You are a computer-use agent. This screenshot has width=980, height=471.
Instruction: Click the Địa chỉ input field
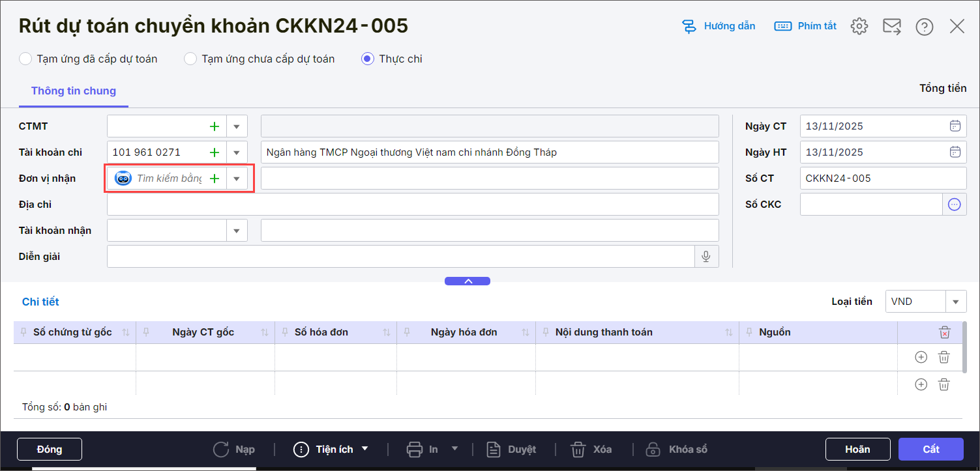point(412,205)
